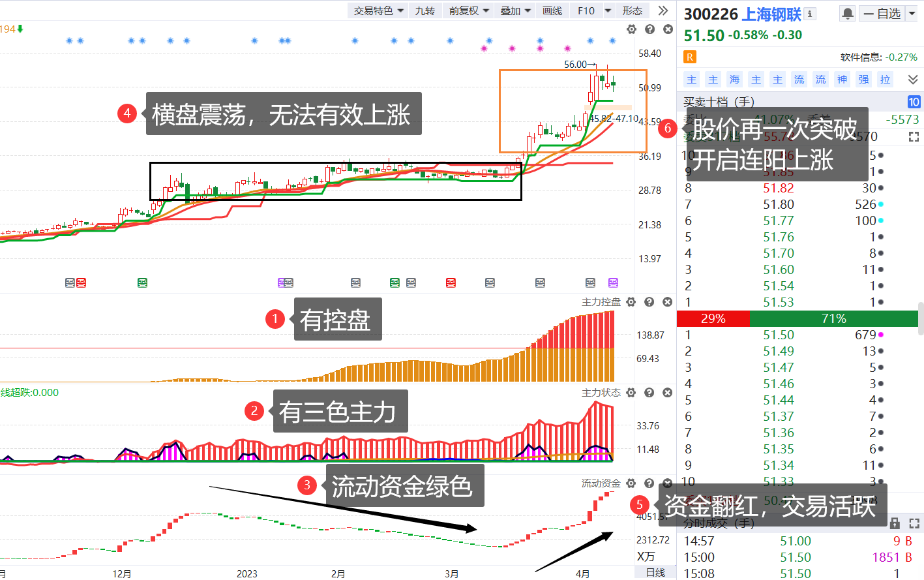This screenshot has height=580, width=924.
Task: Click the orange R badge icon
Action: pos(689,57)
